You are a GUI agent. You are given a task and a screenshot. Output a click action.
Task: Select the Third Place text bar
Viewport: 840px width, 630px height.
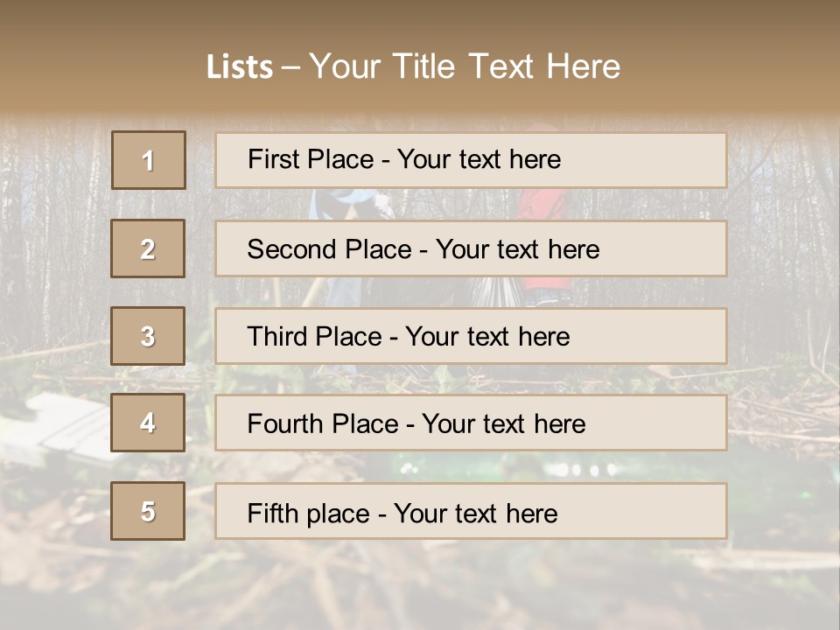tap(471, 336)
